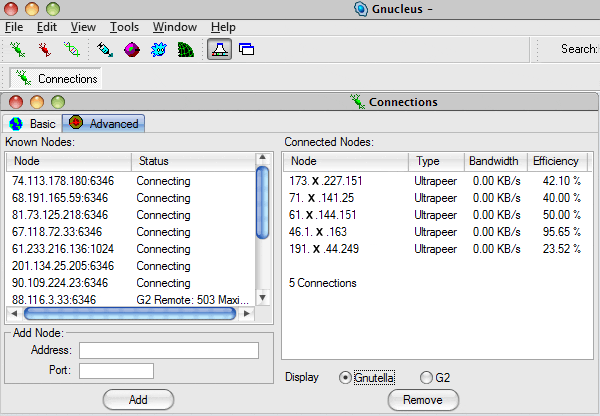Click the red neuron disconnect toolbar icon
600x416 pixels.
pyautogui.click(x=44, y=49)
